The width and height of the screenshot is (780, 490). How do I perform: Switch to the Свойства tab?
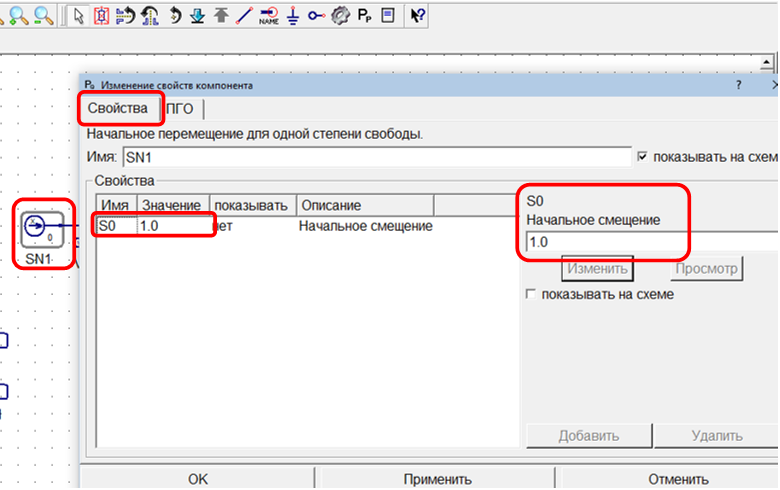click(118, 108)
